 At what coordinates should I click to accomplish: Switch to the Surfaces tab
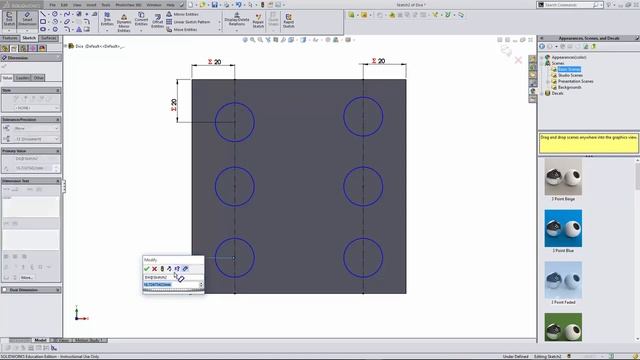pos(49,38)
